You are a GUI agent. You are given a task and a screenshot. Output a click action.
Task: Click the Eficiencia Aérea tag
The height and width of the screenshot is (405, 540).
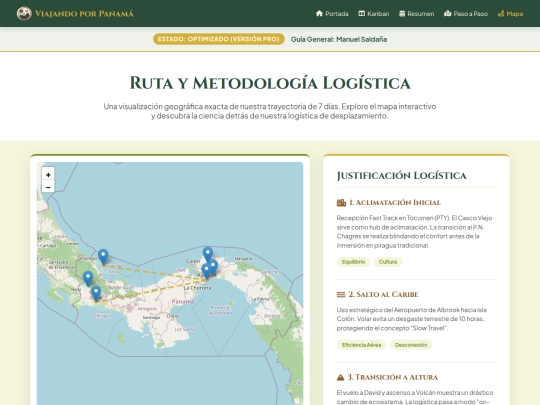(361, 345)
